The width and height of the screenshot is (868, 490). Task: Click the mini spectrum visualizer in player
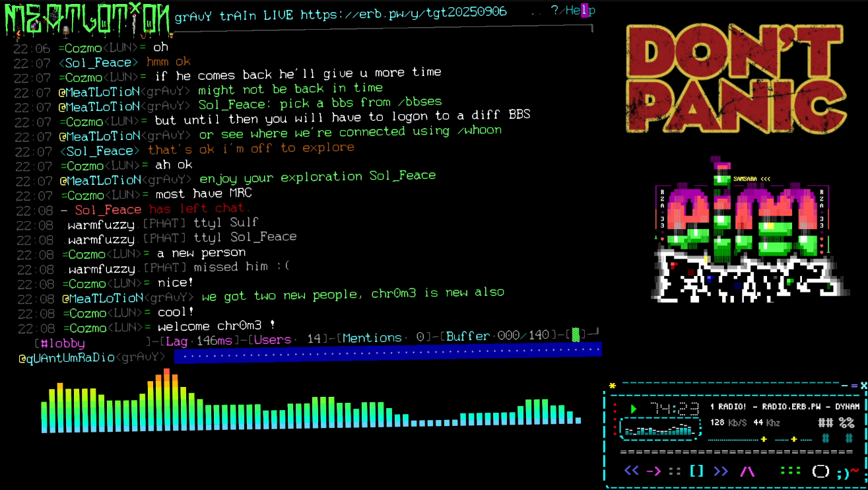pos(659,430)
